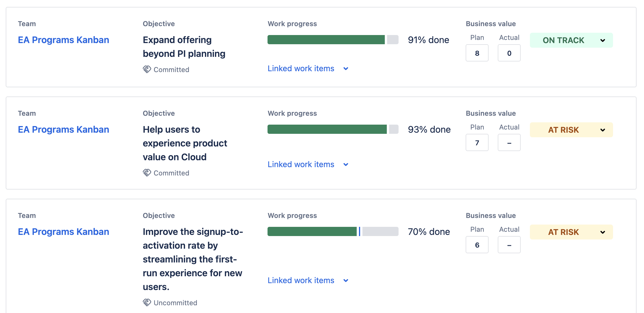Image resolution: width=644 pixels, height=313 pixels.
Task: Open objective Expand offering beyond PI planning
Action: tap(184, 47)
